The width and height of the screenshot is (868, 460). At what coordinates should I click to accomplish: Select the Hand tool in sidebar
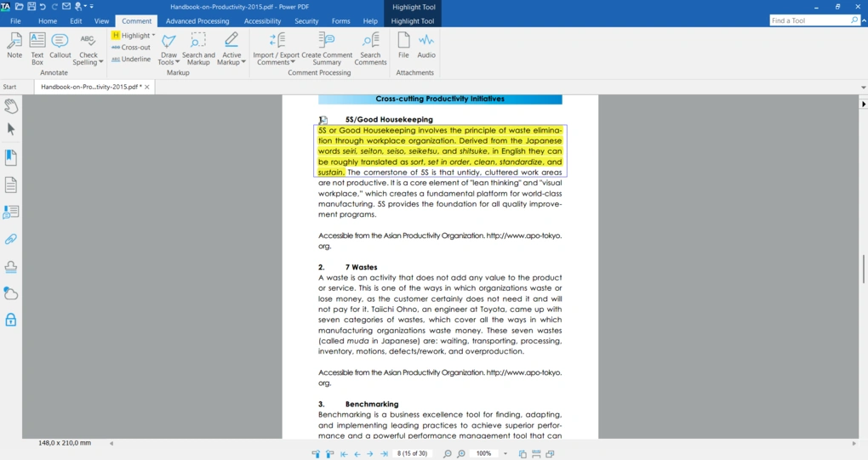click(x=10, y=105)
